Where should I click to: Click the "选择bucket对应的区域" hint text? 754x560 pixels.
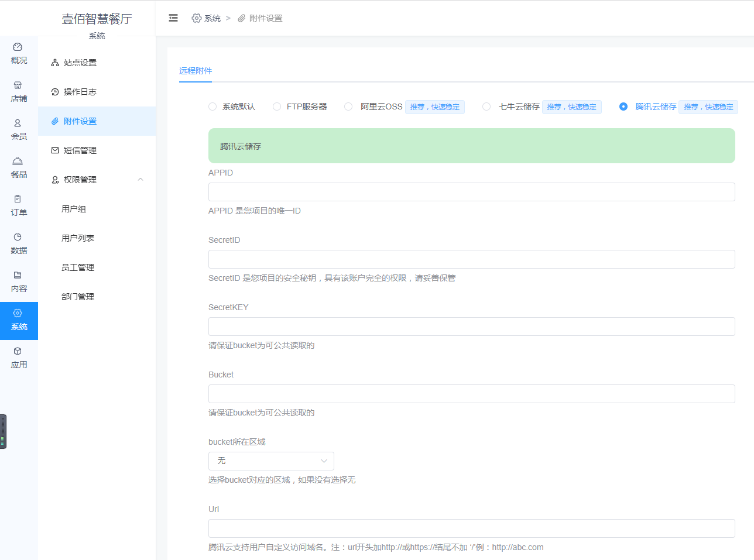(282, 480)
